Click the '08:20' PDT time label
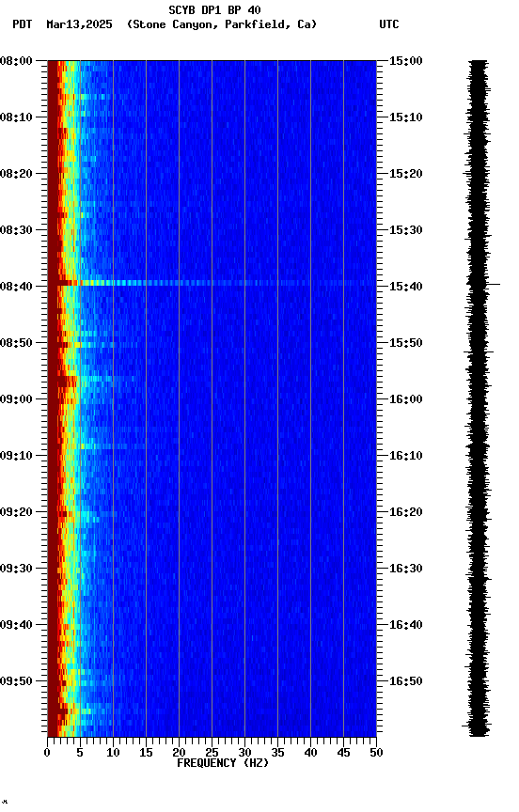Viewport: 519px width, 812px height. click(16, 174)
